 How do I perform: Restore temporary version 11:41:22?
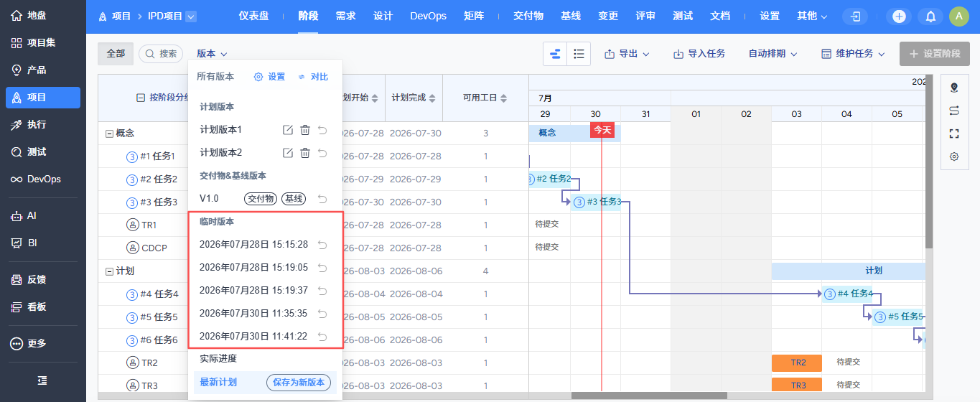coord(322,337)
